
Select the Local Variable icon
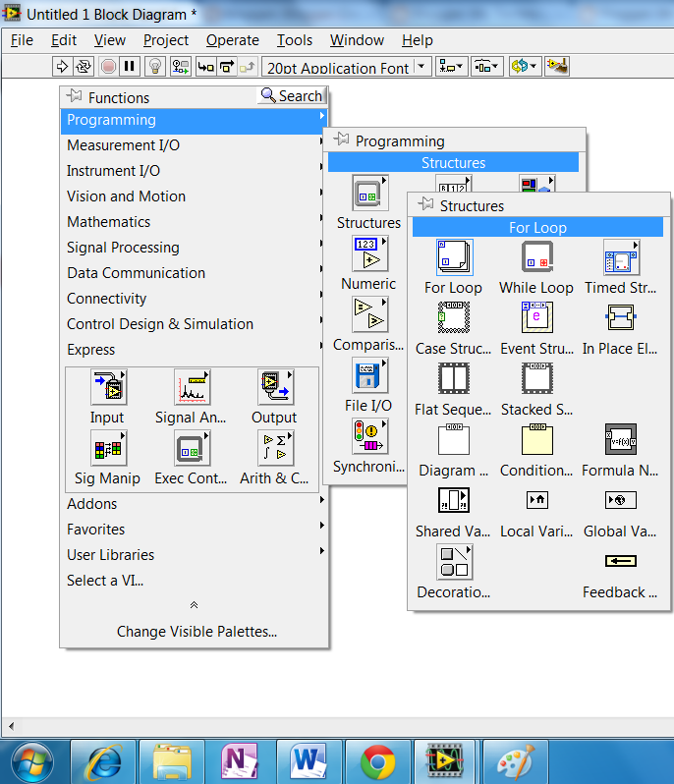pos(537,500)
